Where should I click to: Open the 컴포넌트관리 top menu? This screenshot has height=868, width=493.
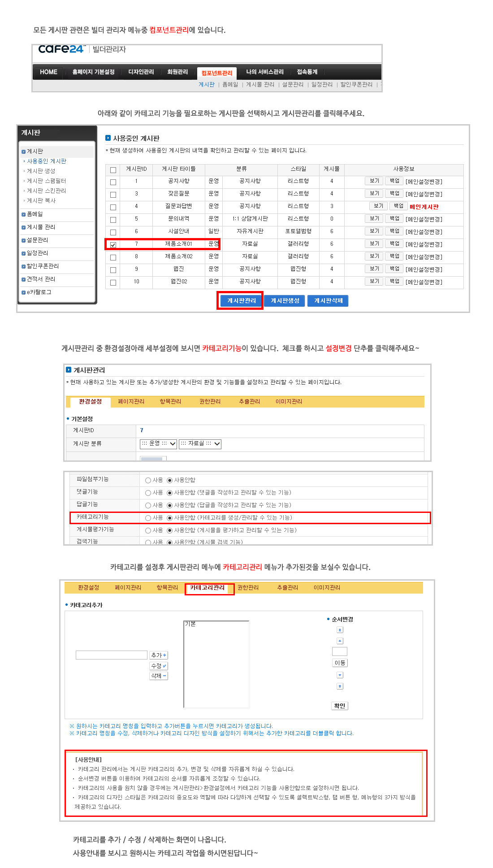click(217, 73)
